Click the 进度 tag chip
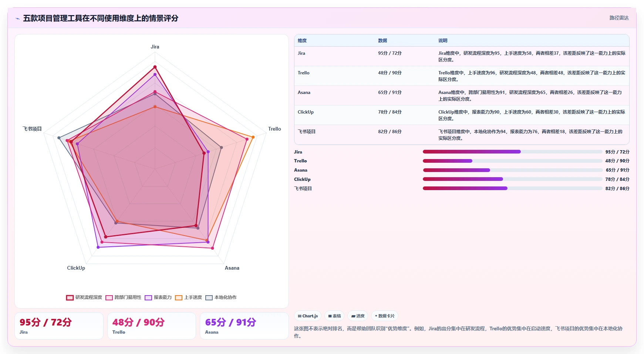644x354 pixels. [358, 316]
